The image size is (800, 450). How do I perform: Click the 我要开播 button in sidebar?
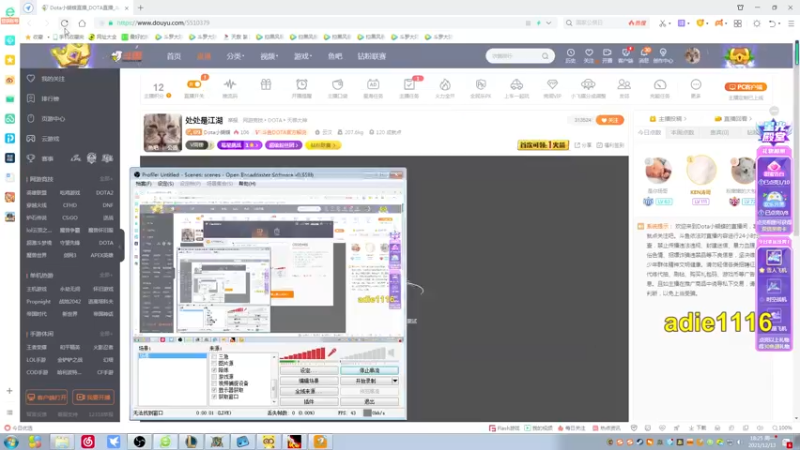click(x=93, y=397)
